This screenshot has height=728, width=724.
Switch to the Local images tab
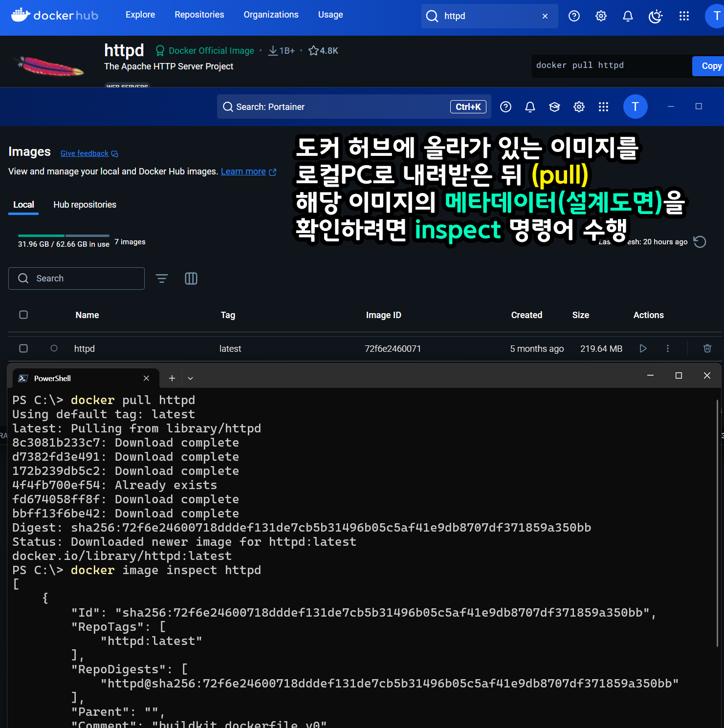pyautogui.click(x=23, y=205)
